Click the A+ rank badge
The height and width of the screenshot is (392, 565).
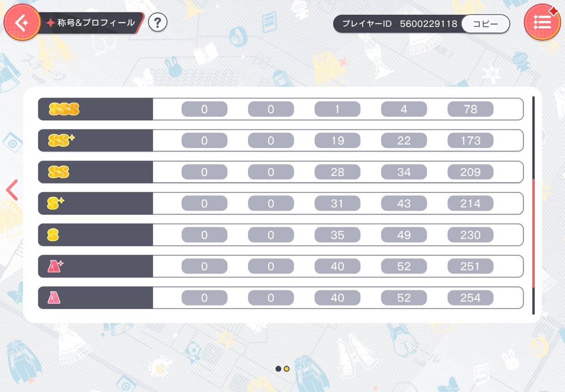56,266
